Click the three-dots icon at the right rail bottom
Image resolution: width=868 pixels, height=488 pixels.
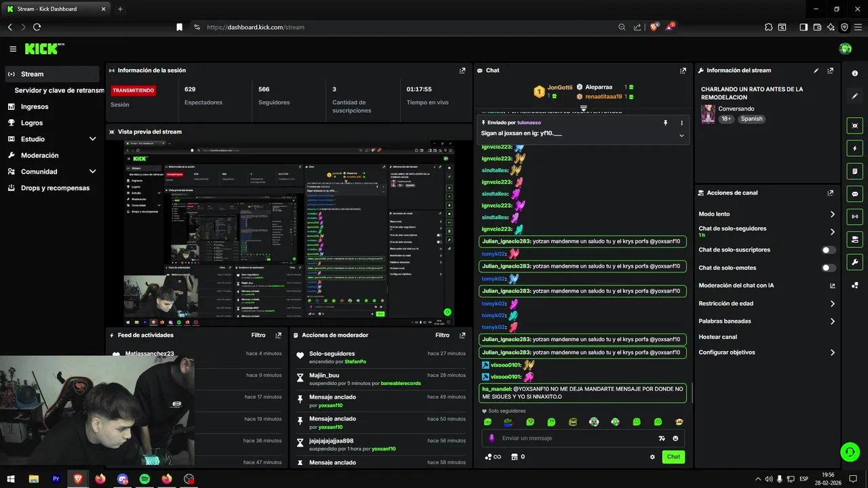pos(854,285)
